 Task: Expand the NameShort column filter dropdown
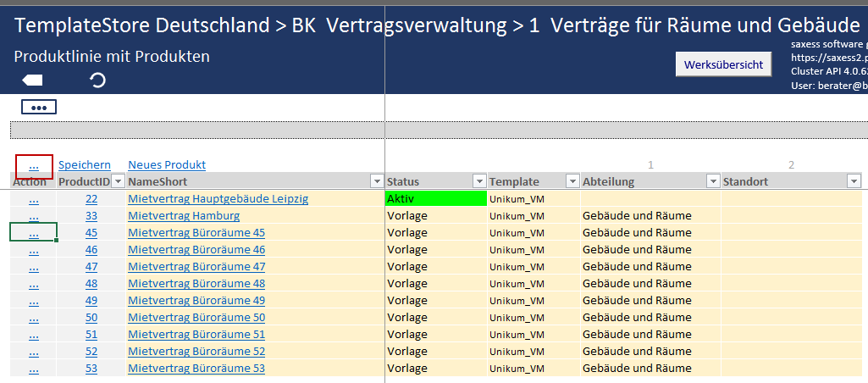[376, 181]
